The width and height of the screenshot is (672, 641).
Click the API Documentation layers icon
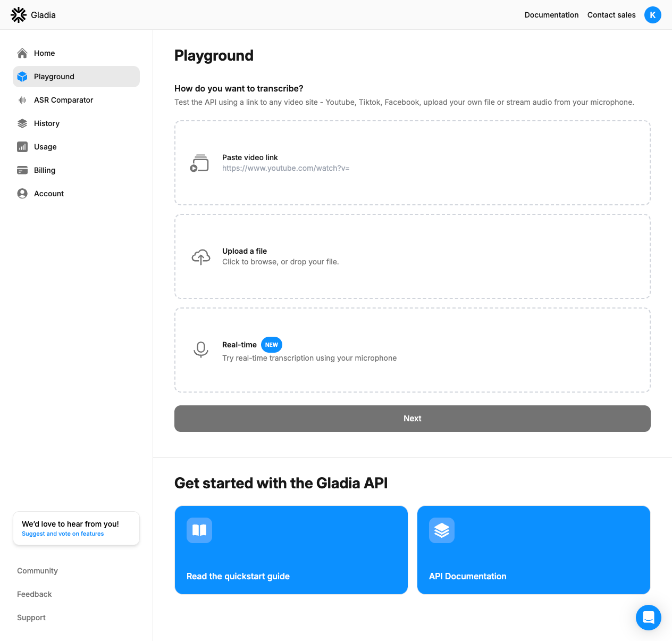point(442,530)
